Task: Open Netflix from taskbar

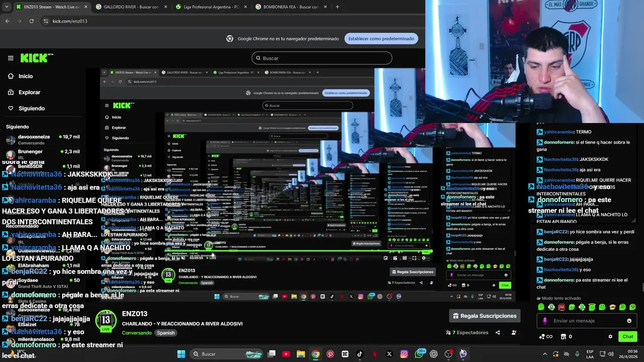Action: pyautogui.click(x=374, y=354)
